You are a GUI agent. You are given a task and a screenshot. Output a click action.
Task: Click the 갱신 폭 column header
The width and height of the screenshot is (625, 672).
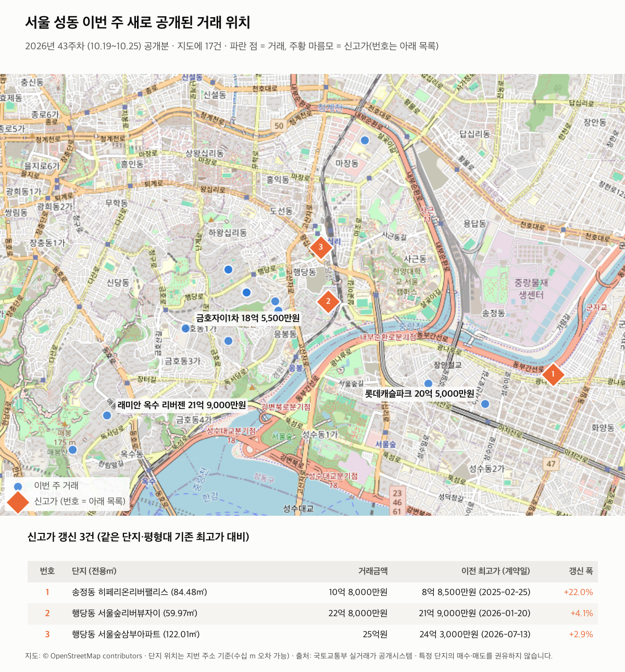point(581,571)
